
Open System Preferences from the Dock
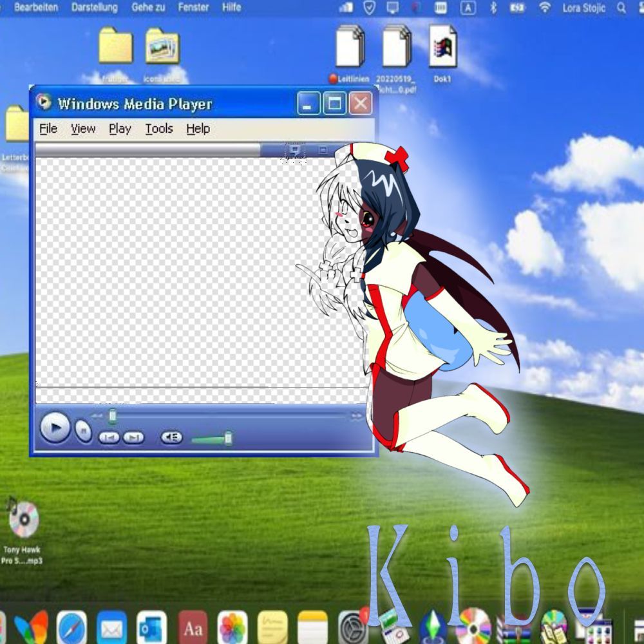click(352, 627)
